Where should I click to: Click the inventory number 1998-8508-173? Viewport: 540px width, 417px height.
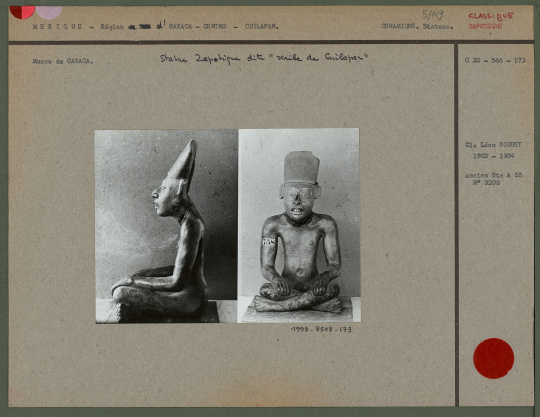click(321, 330)
